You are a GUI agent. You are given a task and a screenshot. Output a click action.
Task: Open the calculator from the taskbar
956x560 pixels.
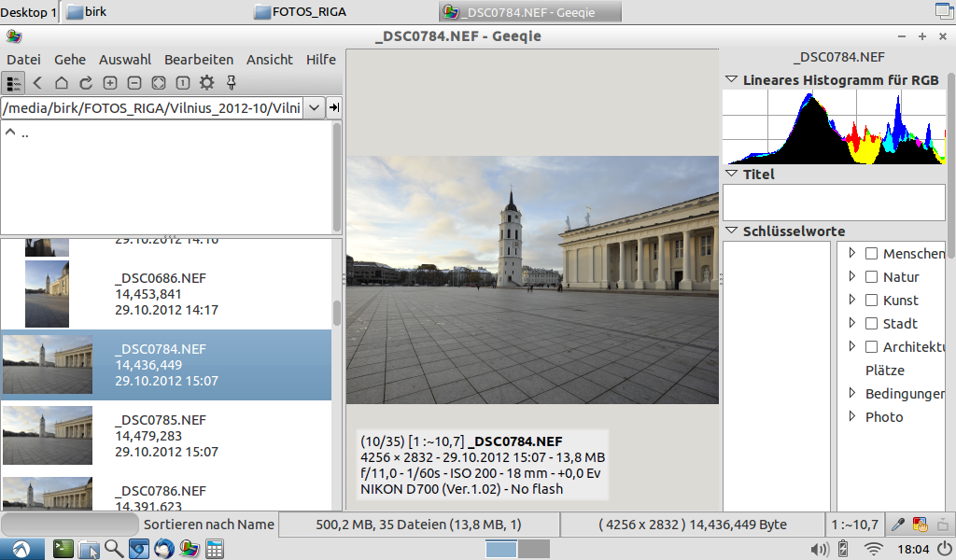(214, 549)
